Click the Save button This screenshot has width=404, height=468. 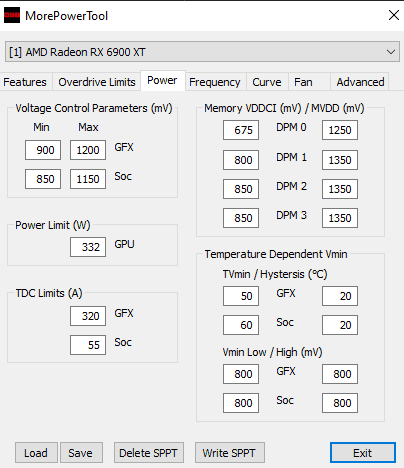[x=81, y=453]
